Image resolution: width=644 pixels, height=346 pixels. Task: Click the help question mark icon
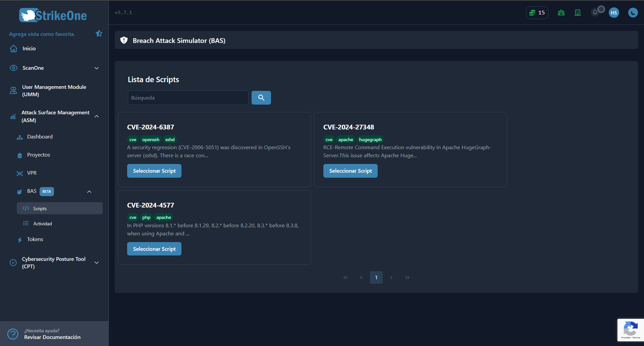point(13,334)
